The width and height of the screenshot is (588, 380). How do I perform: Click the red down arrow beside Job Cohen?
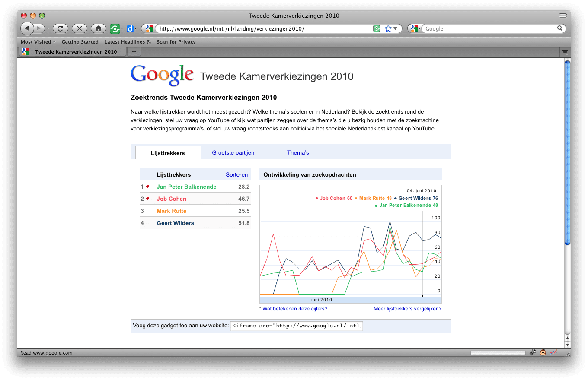click(147, 198)
